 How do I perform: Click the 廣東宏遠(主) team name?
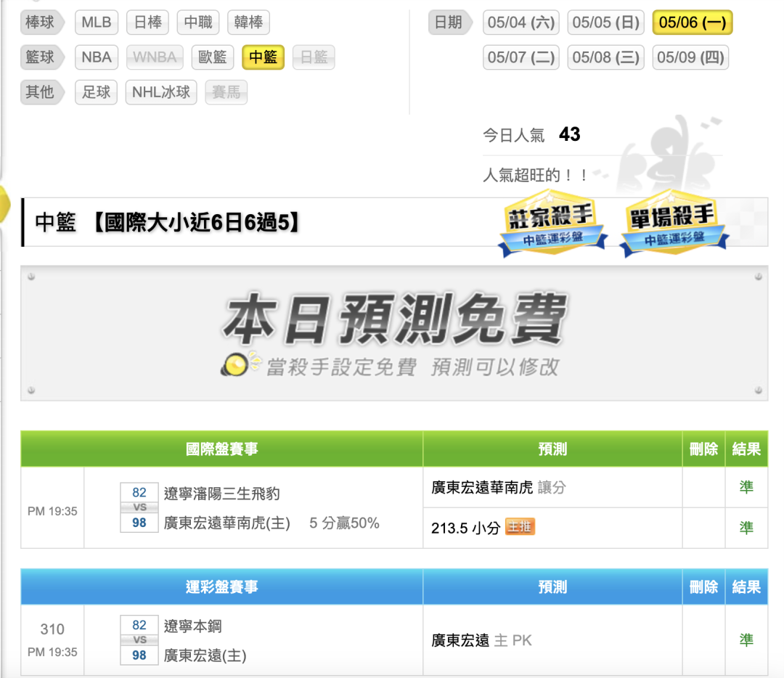[x=205, y=655]
